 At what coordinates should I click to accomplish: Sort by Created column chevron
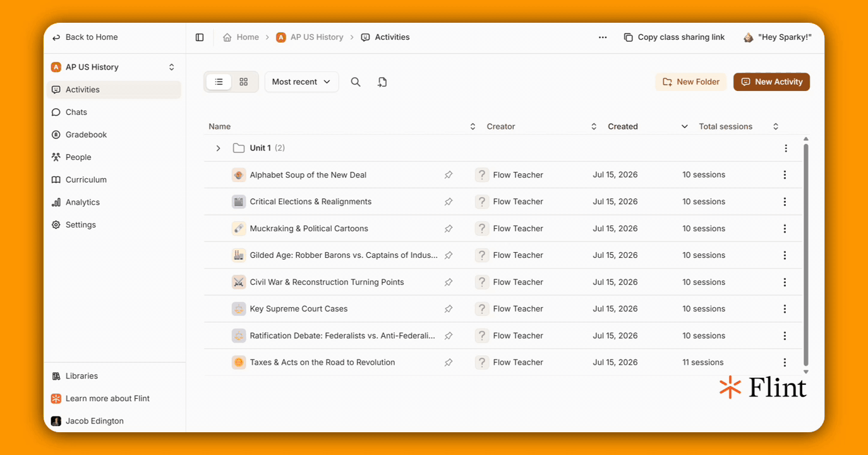[x=684, y=126]
